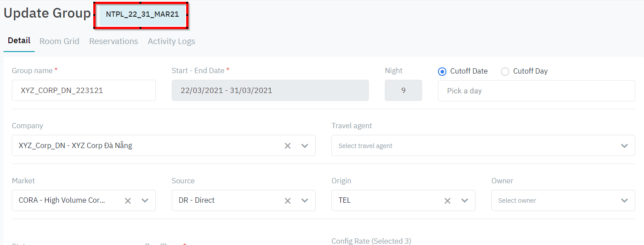Open the Select owner dropdown

(563, 200)
